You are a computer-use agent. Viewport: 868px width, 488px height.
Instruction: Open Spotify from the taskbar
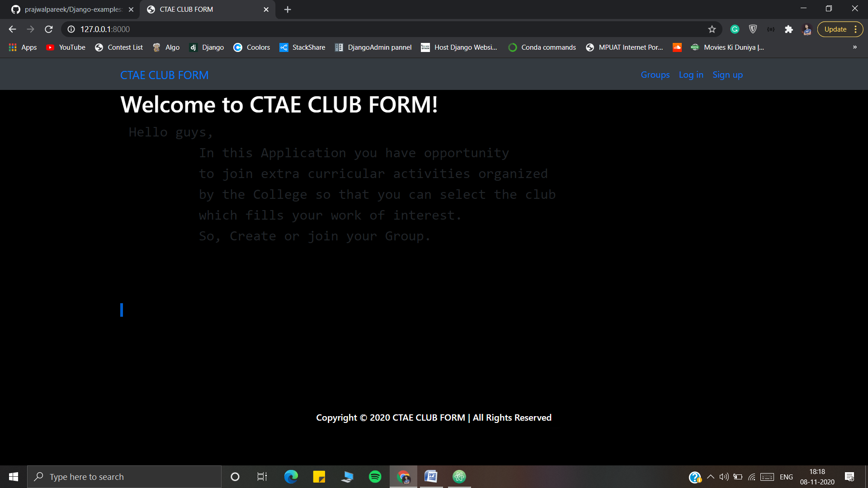click(375, 477)
